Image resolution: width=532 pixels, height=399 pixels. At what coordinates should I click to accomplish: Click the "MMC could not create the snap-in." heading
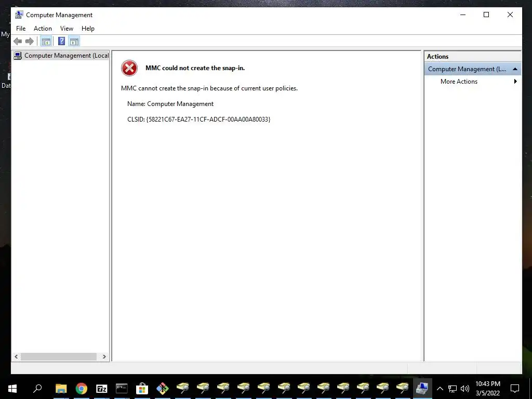195,68
